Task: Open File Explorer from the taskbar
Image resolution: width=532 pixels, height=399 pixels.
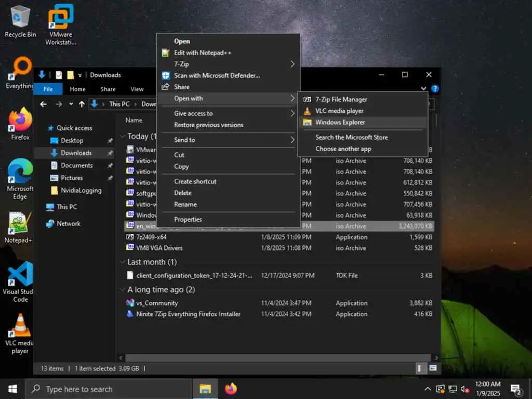Action: (205, 389)
